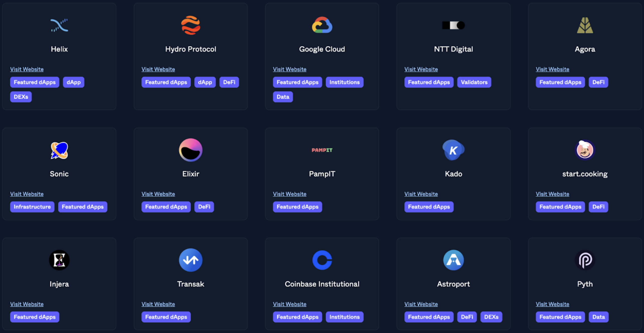Click the Hydro Protocol card title
The height and width of the screenshot is (333, 644).
(191, 49)
